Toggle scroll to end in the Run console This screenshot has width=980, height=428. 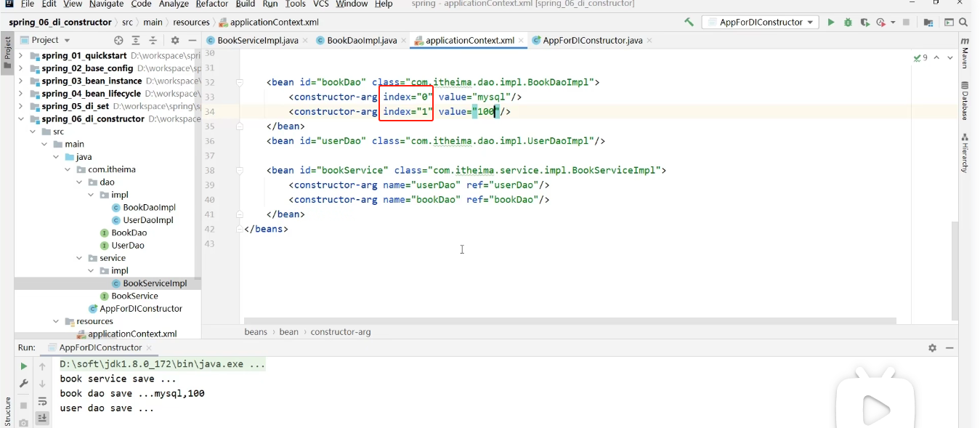(x=42, y=417)
